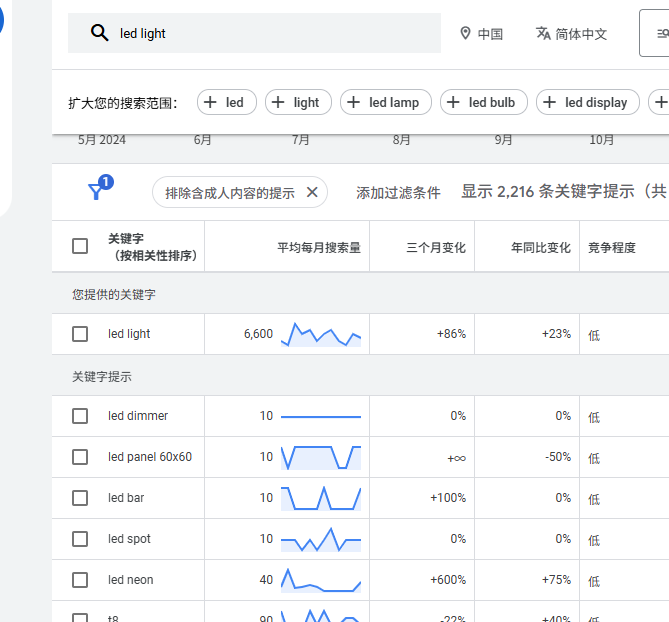Remove the adult content exclusion filter
Screen dimensions: 669x622
pos(312,192)
